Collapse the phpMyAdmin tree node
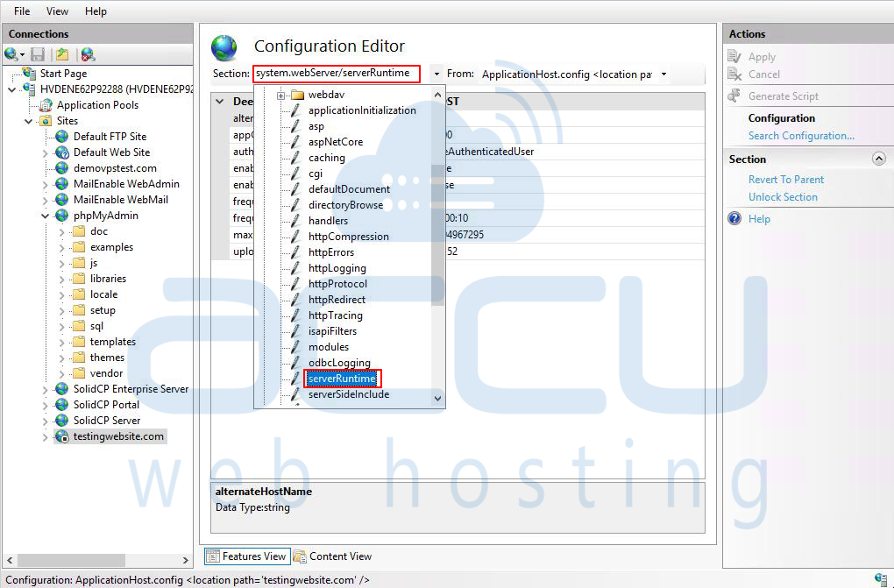894x588 pixels. tap(45, 216)
